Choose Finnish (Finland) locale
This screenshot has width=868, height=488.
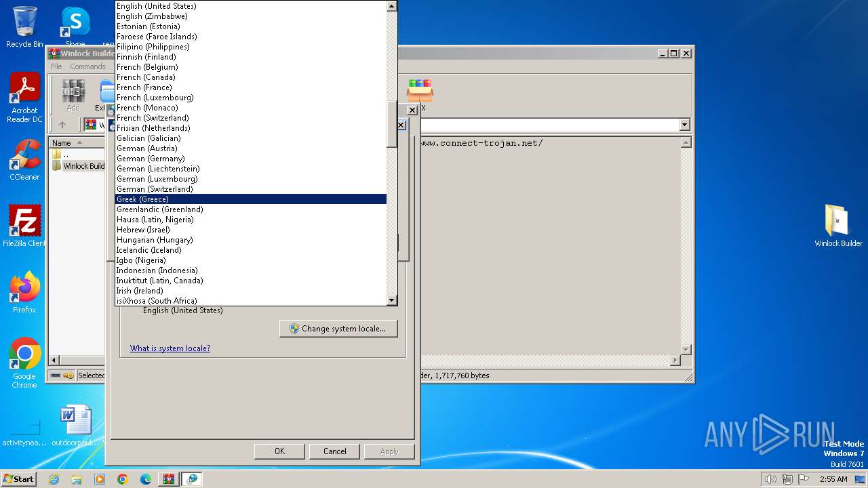pyautogui.click(x=250, y=57)
